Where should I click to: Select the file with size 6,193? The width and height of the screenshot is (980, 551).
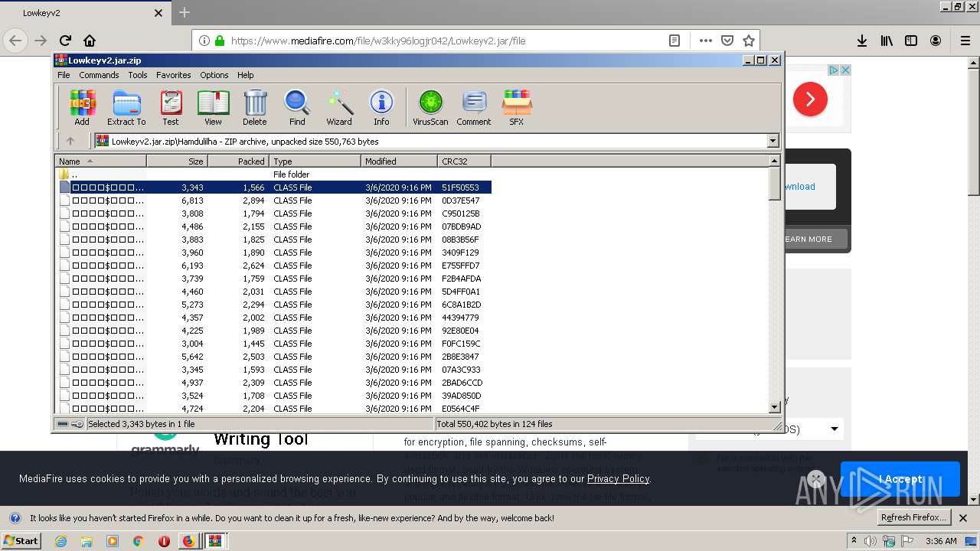coord(274,266)
